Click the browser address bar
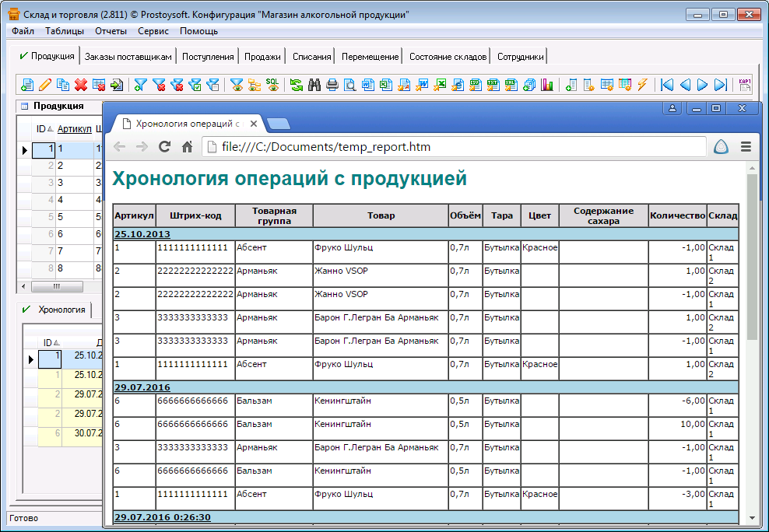The image size is (769, 532). coord(451,146)
